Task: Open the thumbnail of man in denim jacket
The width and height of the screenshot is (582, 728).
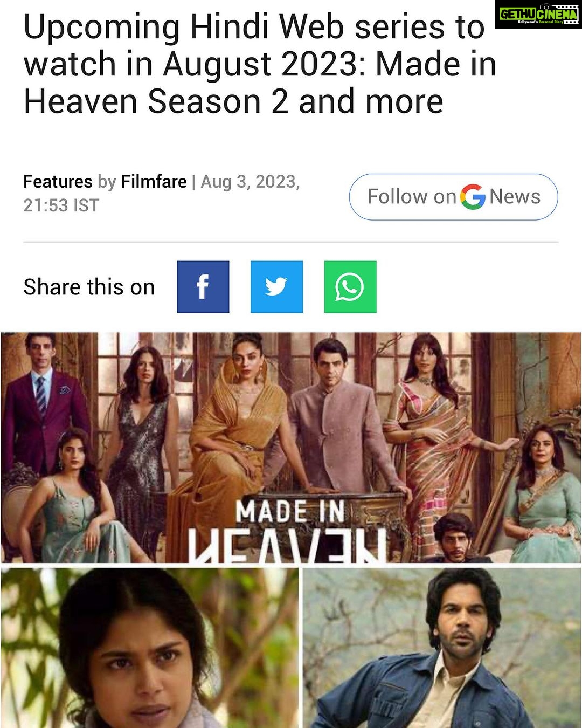Action: [x=442, y=648]
